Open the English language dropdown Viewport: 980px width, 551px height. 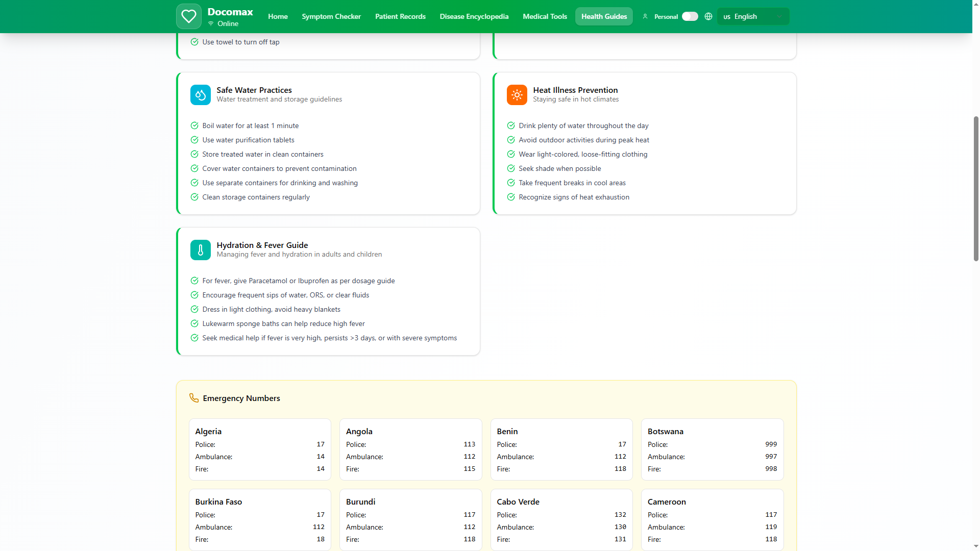752,16
